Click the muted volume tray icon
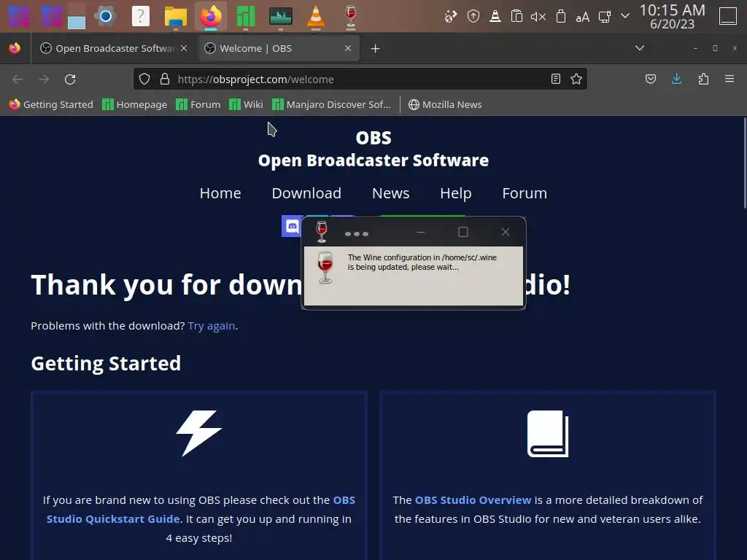Viewport: 747px width, 560px height. [538, 17]
